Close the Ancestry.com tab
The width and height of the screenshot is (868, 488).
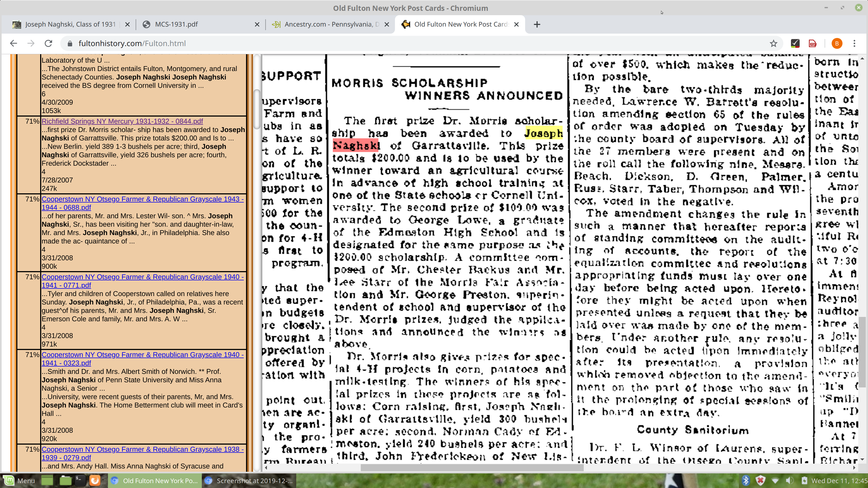387,24
